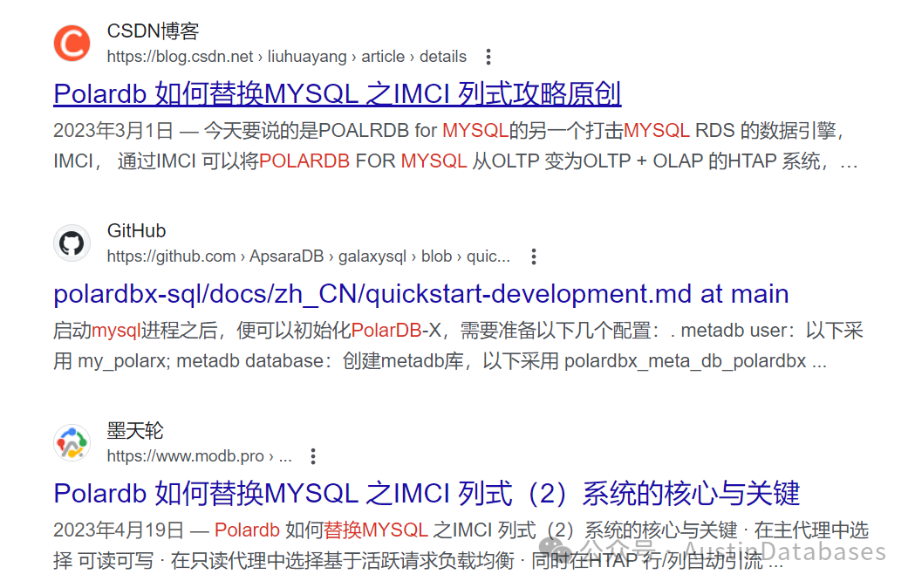Viewport: 915px width, 588px height.
Task: Click 'POLARDB FOR MYSQL' highlighted text in CSDN snippet
Action: pyautogui.click(x=363, y=161)
